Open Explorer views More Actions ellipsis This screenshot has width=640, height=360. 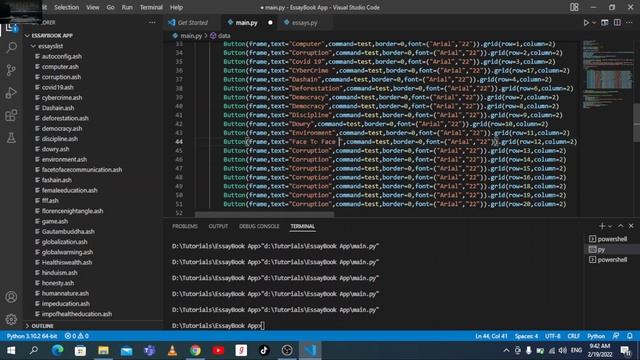click(x=152, y=23)
